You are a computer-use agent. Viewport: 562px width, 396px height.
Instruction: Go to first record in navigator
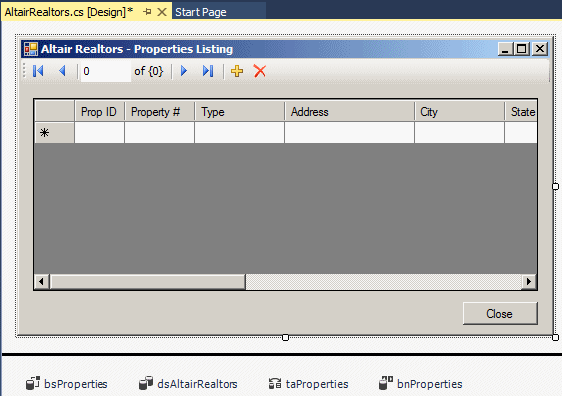38,71
